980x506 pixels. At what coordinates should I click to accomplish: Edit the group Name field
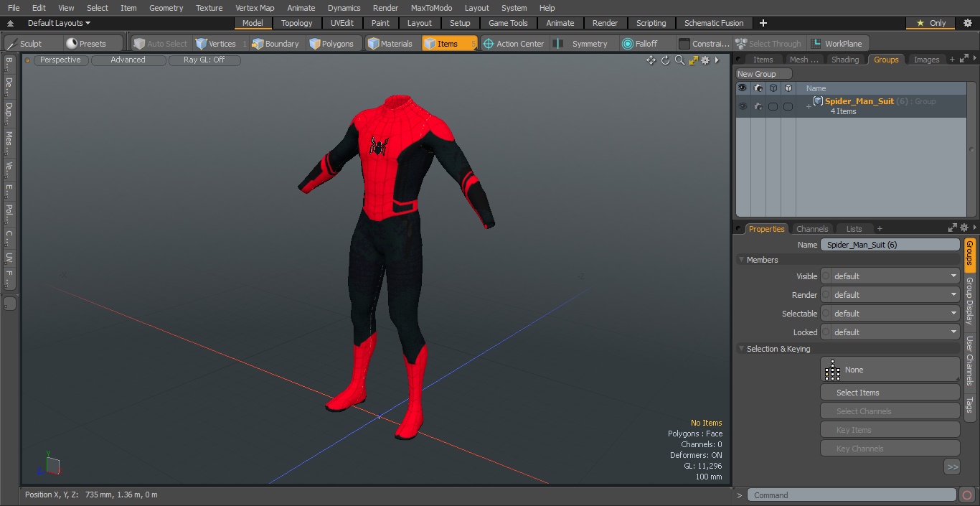click(890, 245)
